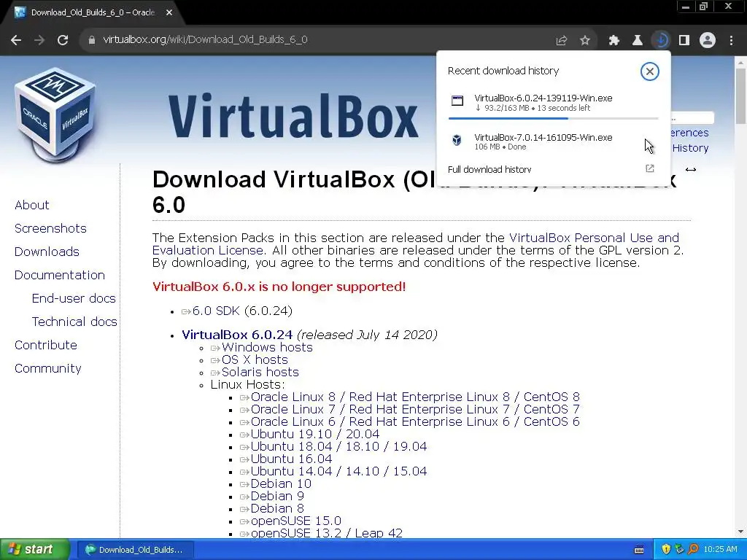Open VirtualBox Personal Use and Evaluation License

(x=594, y=238)
